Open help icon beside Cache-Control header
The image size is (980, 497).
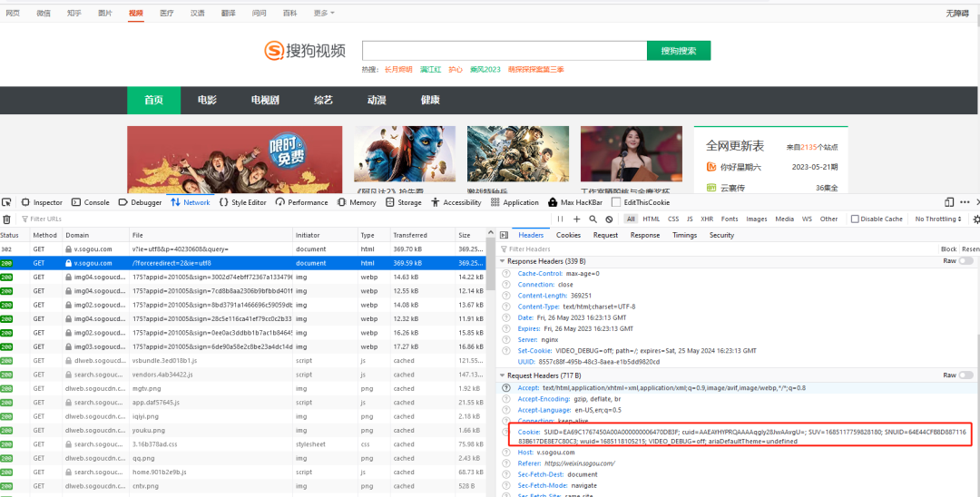click(506, 274)
